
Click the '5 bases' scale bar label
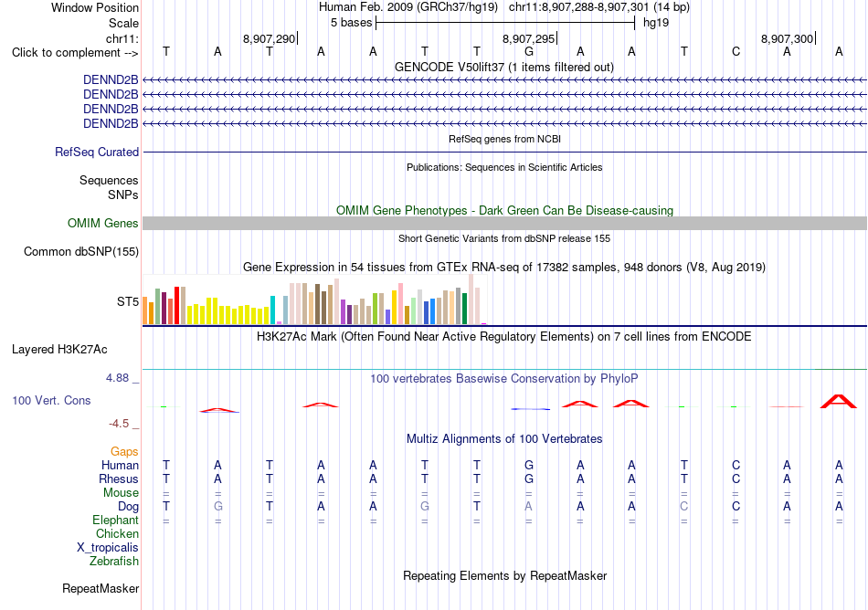pyautogui.click(x=352, y=23)
